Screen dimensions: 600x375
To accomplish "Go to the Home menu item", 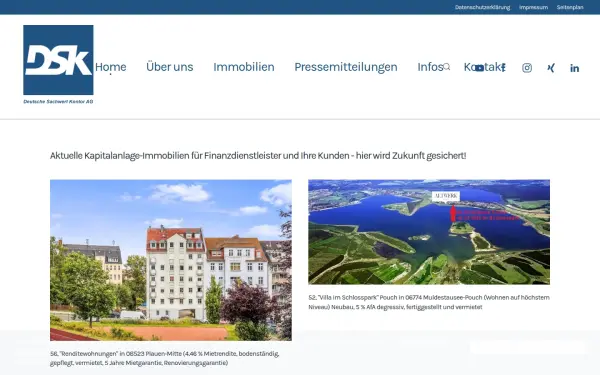I will 111,67.
